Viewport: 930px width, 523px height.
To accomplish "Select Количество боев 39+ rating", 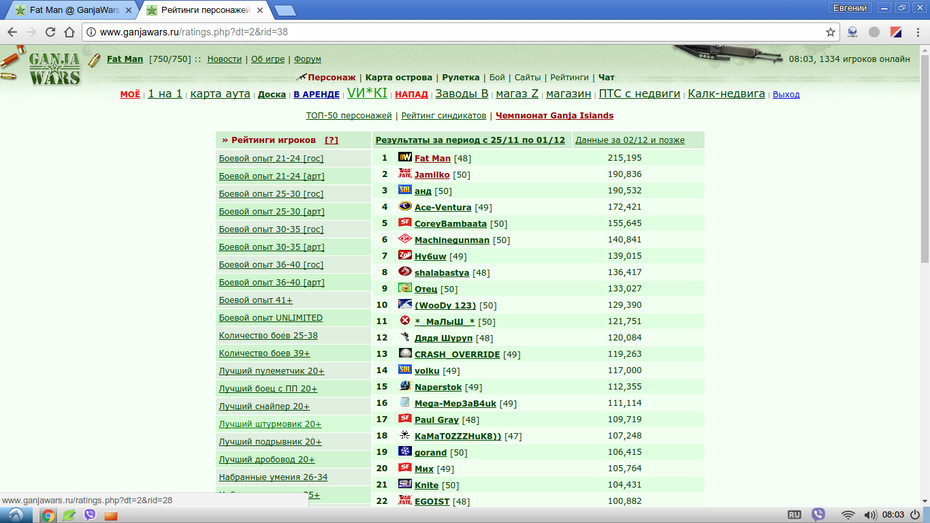I will pos(265,353).
